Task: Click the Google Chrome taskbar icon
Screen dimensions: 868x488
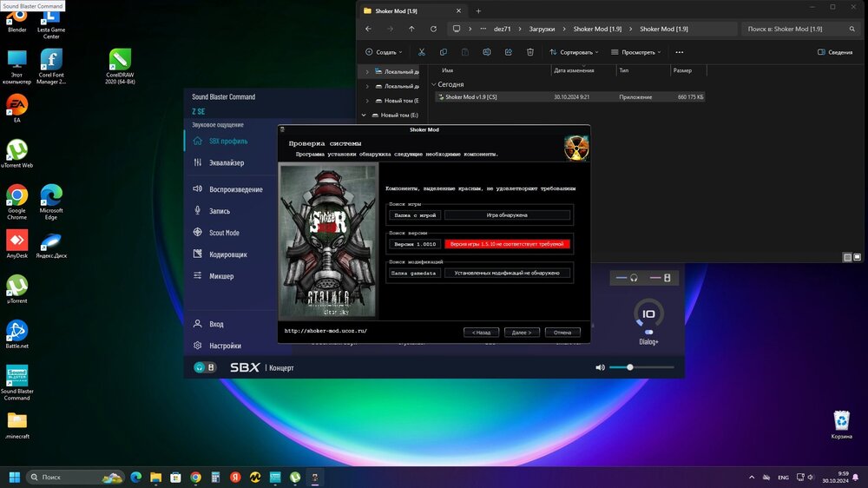Action: pos(195,478)
